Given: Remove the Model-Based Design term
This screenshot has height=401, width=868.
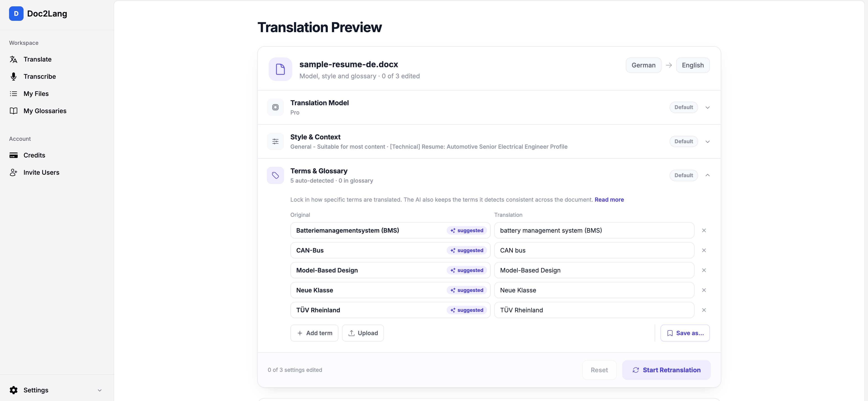Looking at the screenshot, I should [704, 270].
